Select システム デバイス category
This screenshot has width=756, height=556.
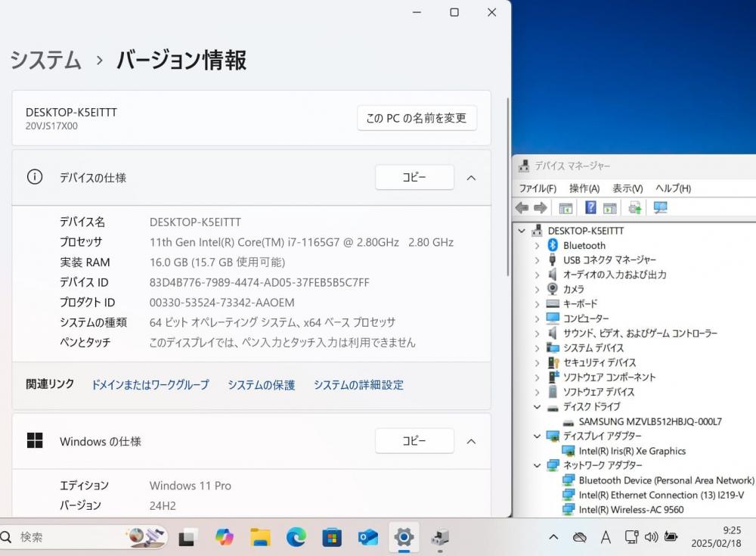coord(593,349)
